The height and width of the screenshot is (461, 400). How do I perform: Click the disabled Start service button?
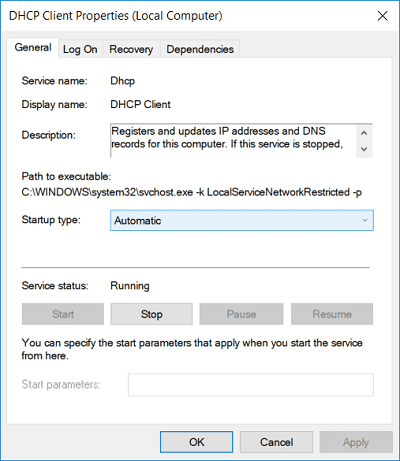pyautogui.click(x=63, y=314)
